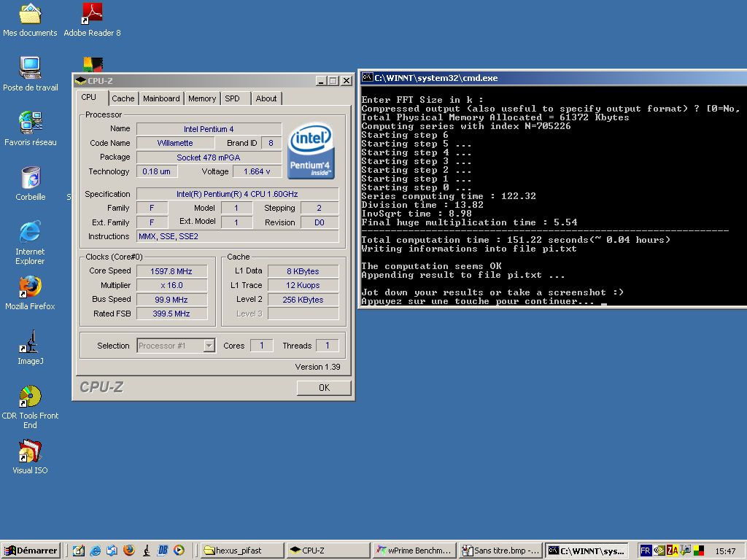Click Specification field Pentium 4 1.60GHz
747x560 pixels.
click(237, 194)
